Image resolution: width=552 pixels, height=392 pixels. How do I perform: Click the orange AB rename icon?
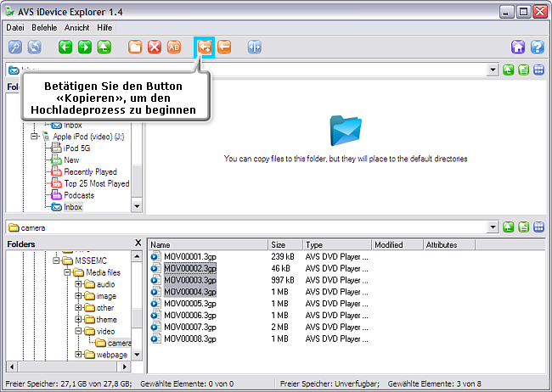[174, 47]
